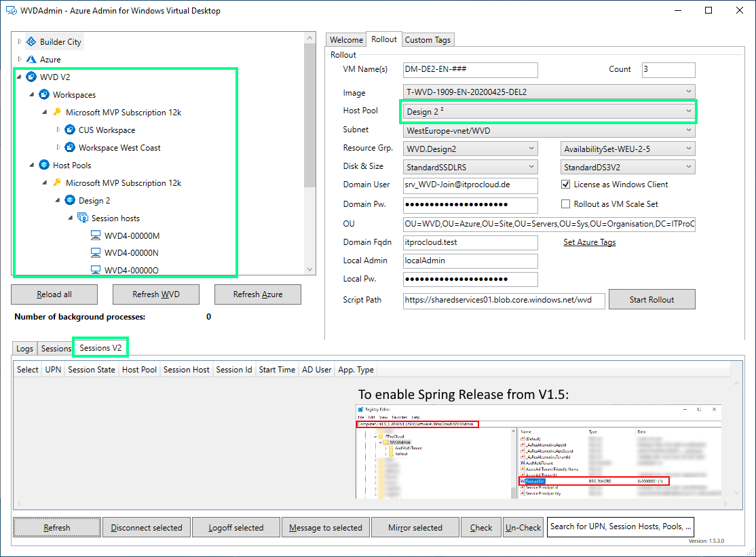This screenshot has width=756, height=557.
Task: Click Logoff selected button
Action: [x=236, y=527]
